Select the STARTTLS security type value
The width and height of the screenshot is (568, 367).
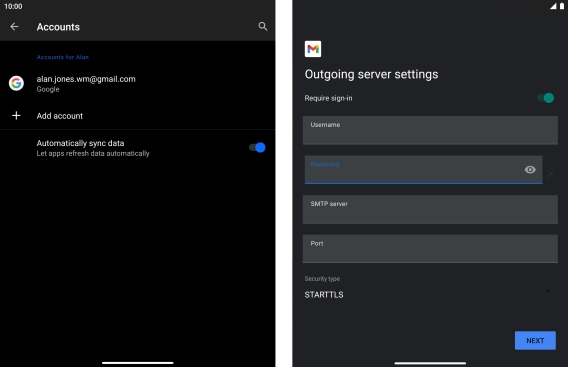[x=324, y=295]
